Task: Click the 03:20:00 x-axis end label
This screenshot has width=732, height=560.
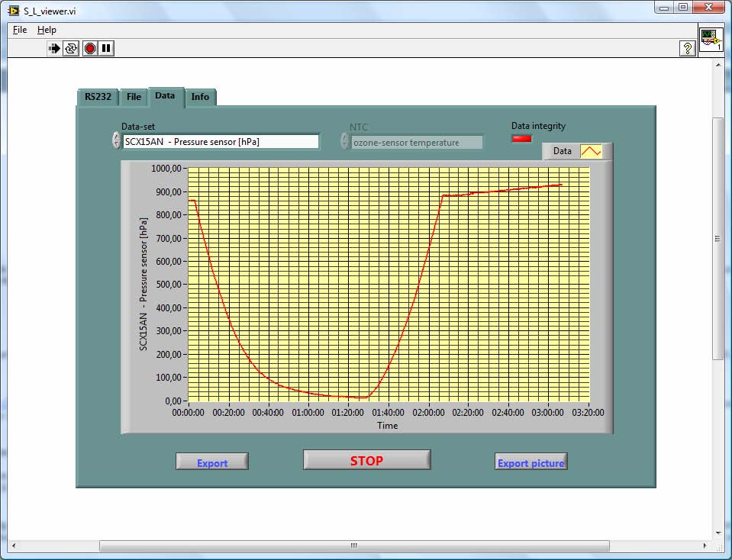Action: point(588,413)
